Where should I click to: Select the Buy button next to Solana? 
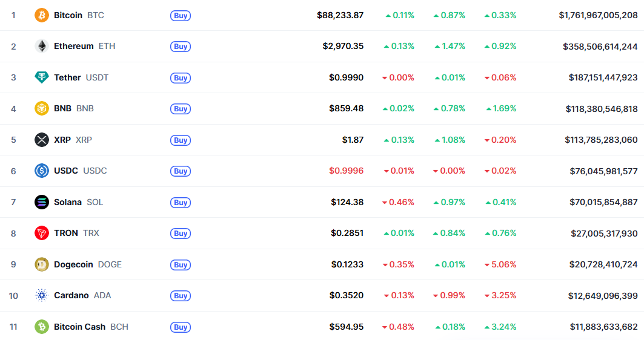181,203
